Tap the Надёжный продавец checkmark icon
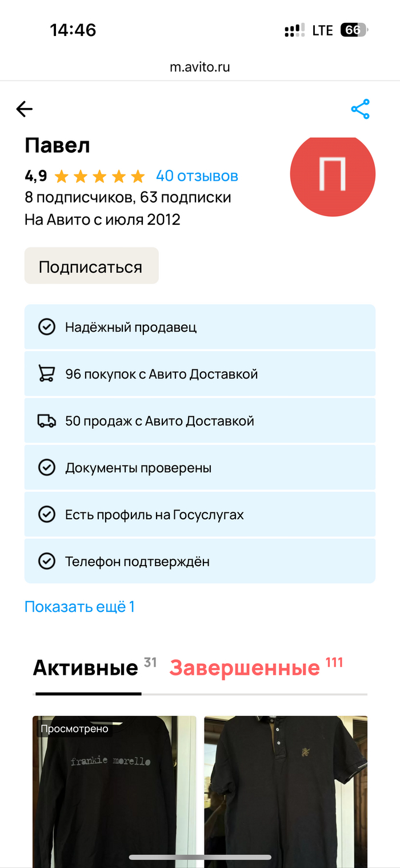 click(x=46, y=327)
